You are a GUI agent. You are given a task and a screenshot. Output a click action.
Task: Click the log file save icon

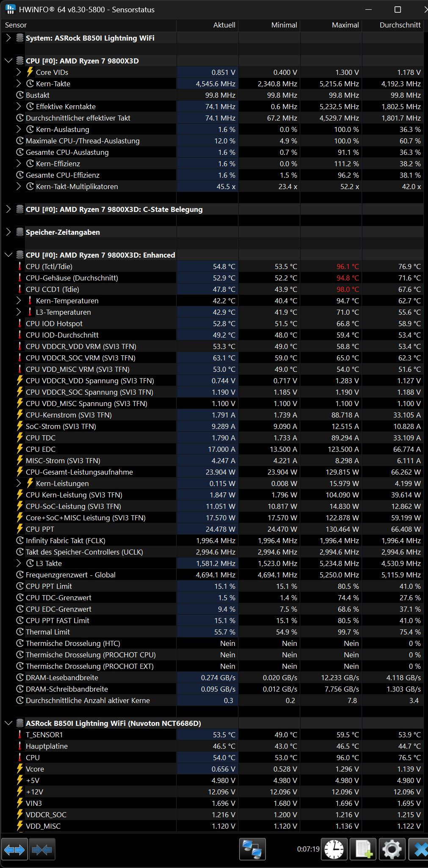coord(364,849)
